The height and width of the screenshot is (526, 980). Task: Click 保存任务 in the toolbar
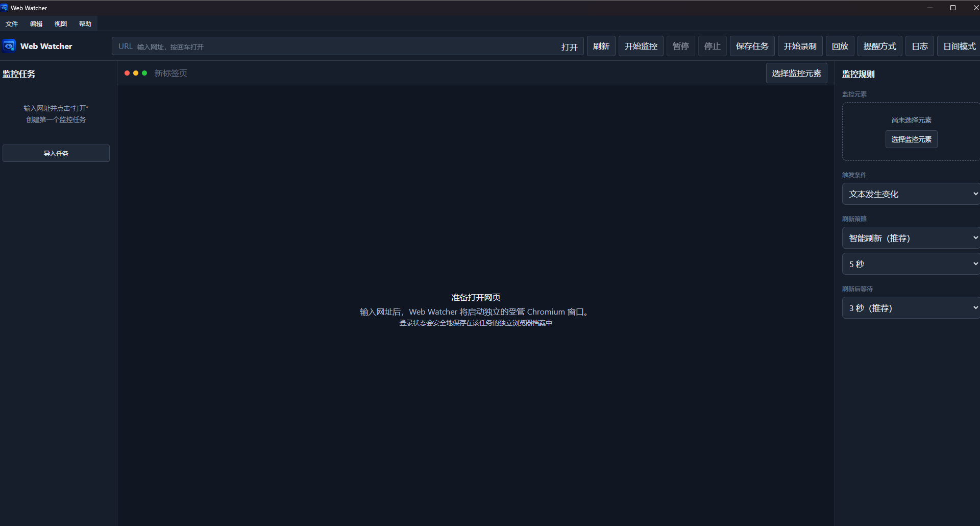[x=752, y=46]
